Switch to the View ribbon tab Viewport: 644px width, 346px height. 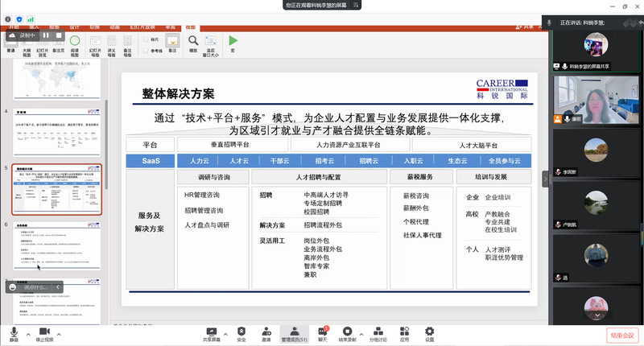click(x=191, y=27)
